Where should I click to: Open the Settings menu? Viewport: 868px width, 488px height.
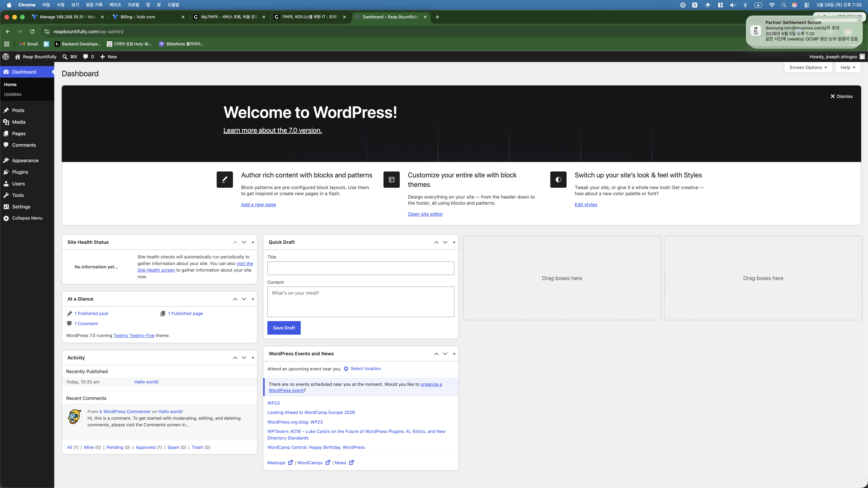(x=21, y=206)
